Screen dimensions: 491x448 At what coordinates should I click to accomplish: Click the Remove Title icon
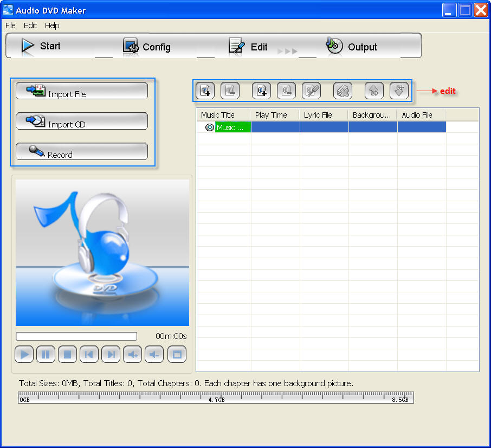click(230, 91)
